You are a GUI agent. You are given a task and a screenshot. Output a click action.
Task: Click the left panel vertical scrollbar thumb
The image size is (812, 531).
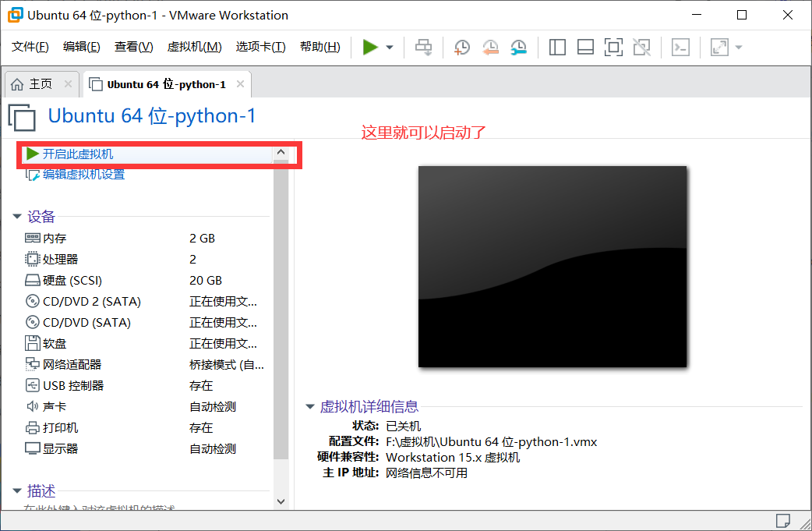[x=281, y=310]
